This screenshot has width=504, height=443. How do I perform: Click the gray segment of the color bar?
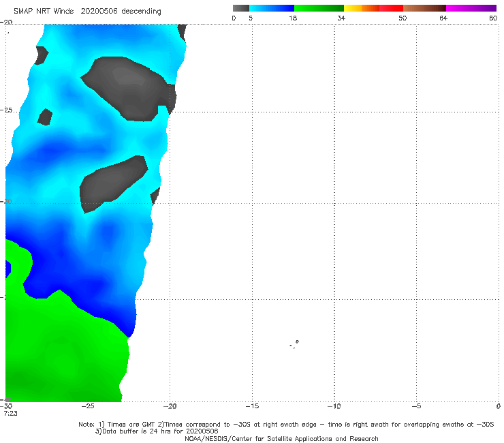241,8
